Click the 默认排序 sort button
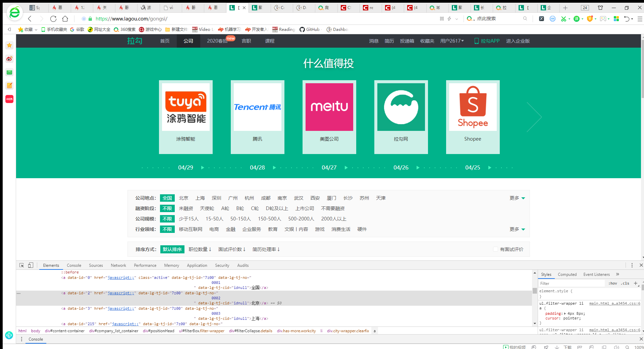Viewport: 644px width, 349px height. click(x=172, y=249)
